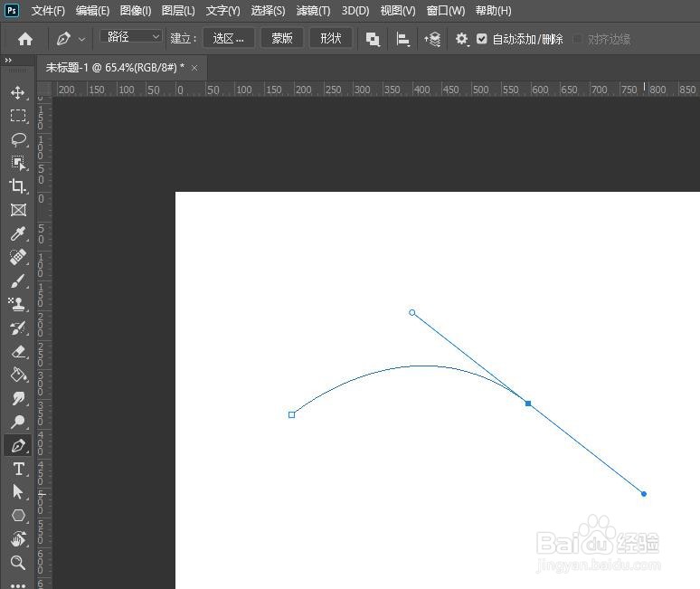Click the hollow square starting anchor point
This screenshot has height=589, width=700.
point(291,415)
